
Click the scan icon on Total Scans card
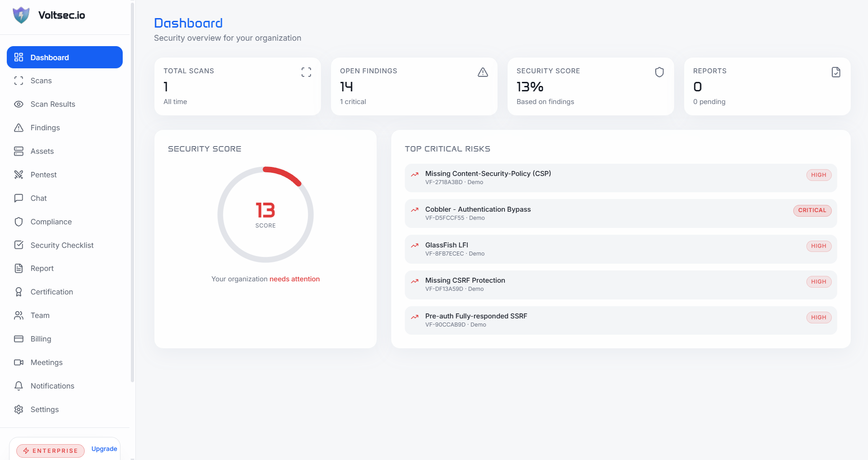pos(306,72)
